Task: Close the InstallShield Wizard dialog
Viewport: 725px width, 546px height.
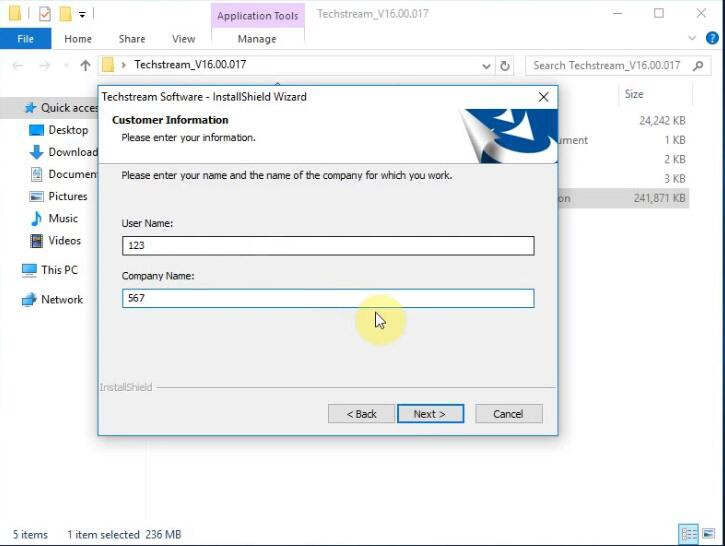Action: click(543, 97)
